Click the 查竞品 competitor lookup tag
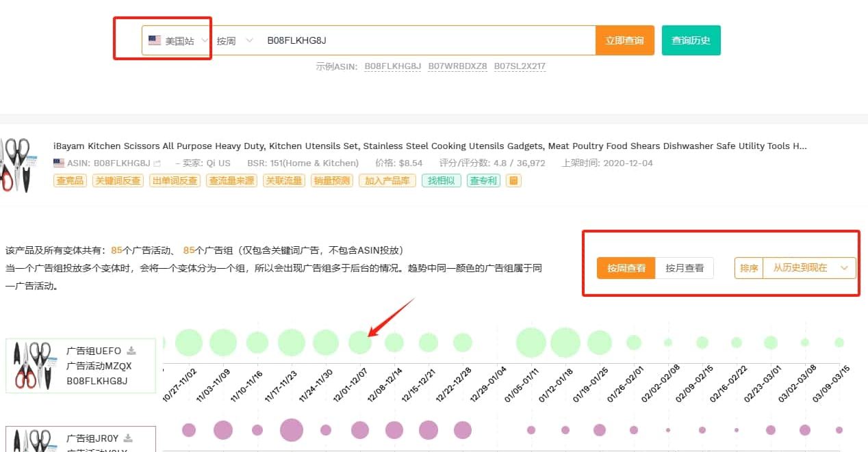 (x=69, y=181)
